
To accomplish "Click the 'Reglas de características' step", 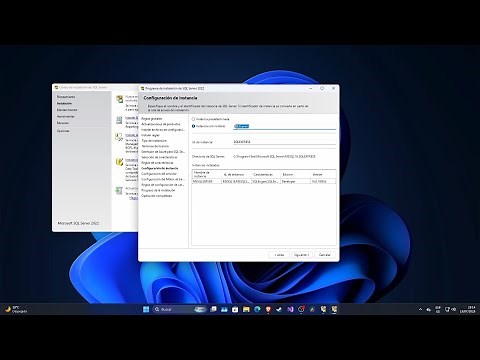I will [157, 163].
